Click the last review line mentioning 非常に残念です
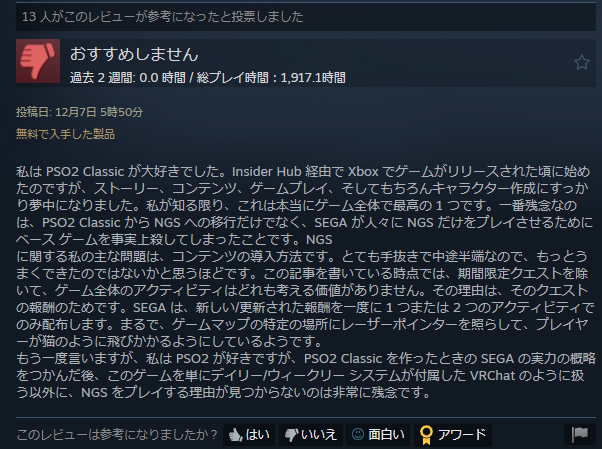 (x=223, y=392)
